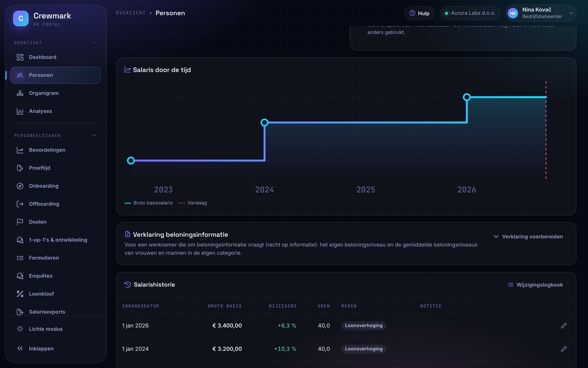The height and width of the screenshot is (368, 588).
Task: Open the Organigram page
Action: point(55,93)
